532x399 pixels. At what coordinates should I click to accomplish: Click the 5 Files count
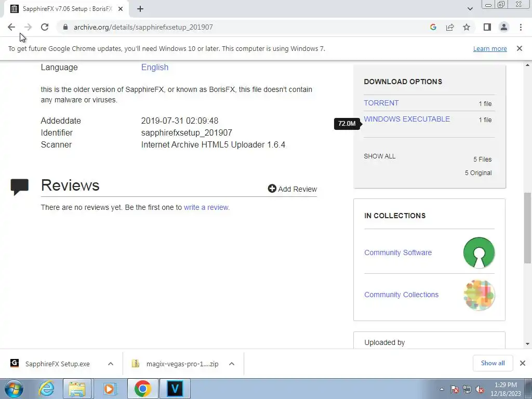pos(483,159)
